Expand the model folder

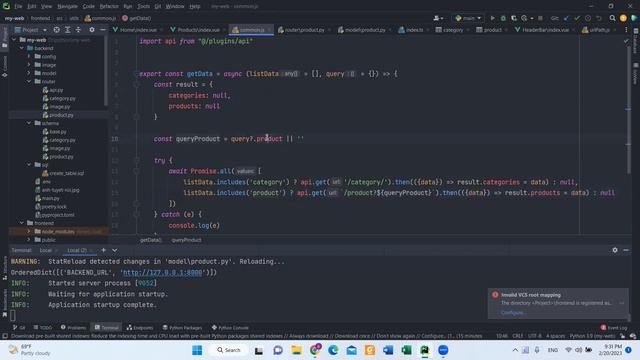point(29,73)
